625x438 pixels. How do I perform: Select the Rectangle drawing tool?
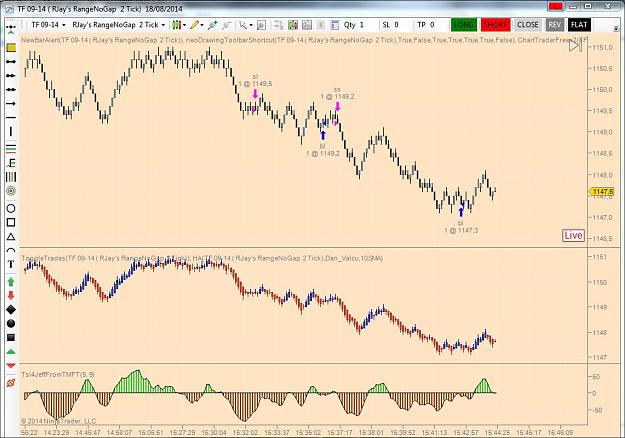(11, 222)
